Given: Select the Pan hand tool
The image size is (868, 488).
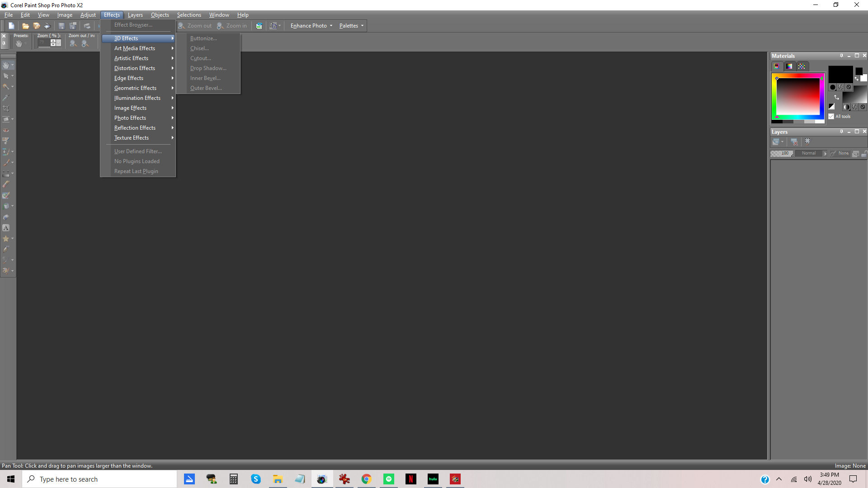Looking at the screenshot, I should click(x=6, y=65).
